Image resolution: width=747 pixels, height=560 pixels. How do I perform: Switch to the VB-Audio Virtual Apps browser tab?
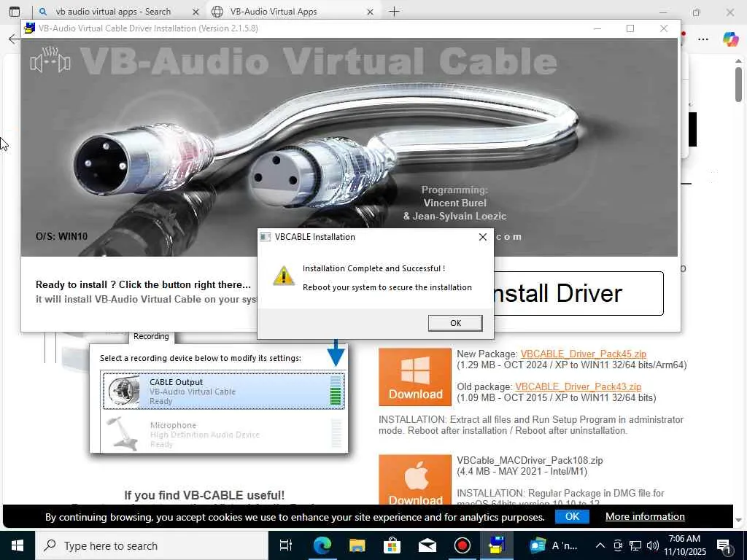[273, 12]
